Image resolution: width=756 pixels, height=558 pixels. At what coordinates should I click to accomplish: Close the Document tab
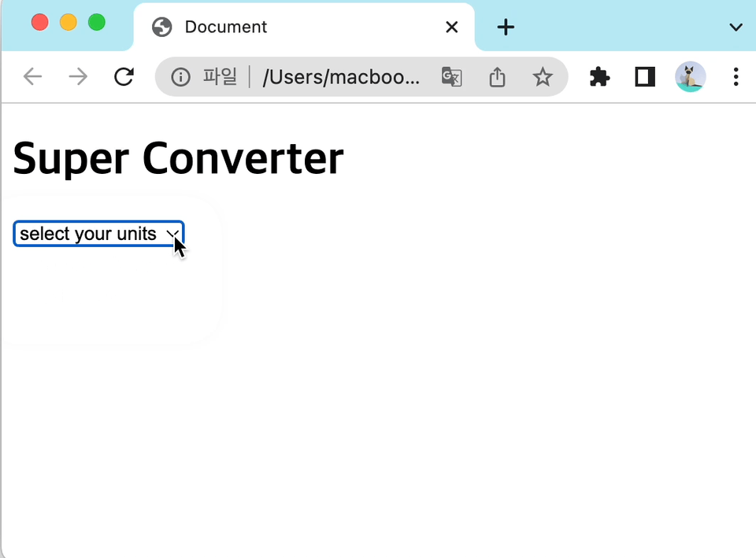[x=452, y=27]
